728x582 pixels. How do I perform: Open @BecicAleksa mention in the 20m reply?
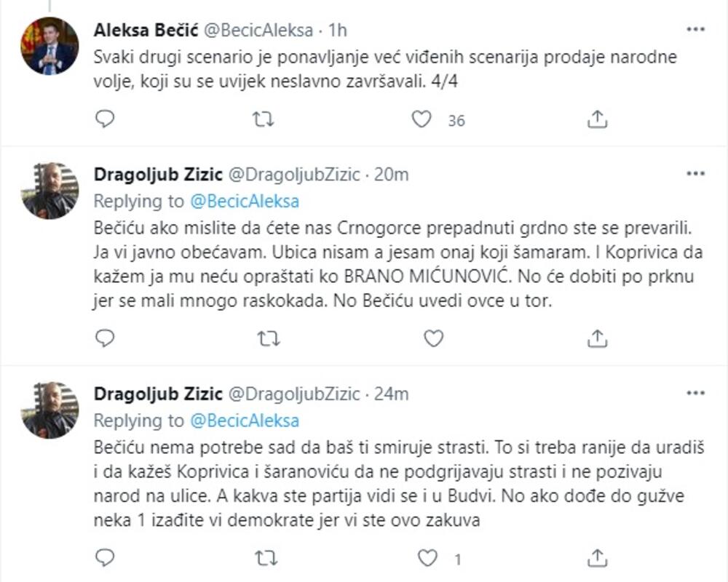pos(244,202)
